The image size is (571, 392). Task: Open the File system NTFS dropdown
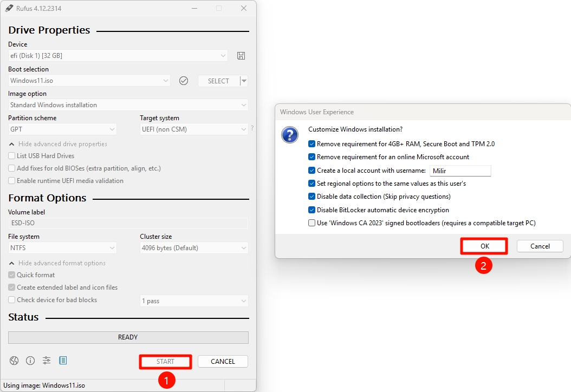[x=62, y=248]
